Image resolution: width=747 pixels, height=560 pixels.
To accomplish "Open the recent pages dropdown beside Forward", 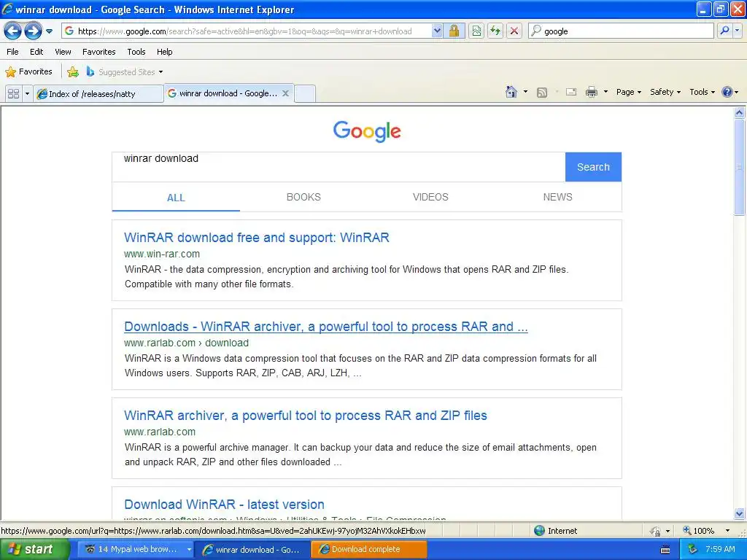I will coord(49,31).
